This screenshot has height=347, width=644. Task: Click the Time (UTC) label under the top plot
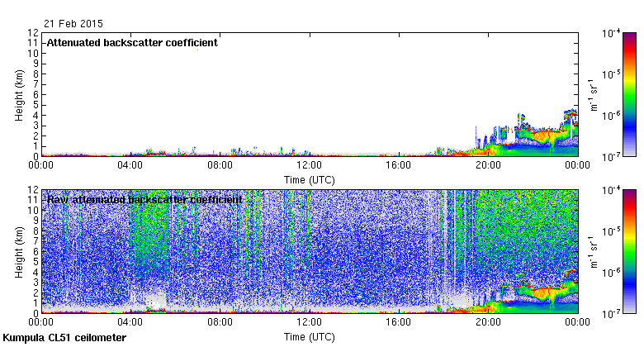coord(309,178)
